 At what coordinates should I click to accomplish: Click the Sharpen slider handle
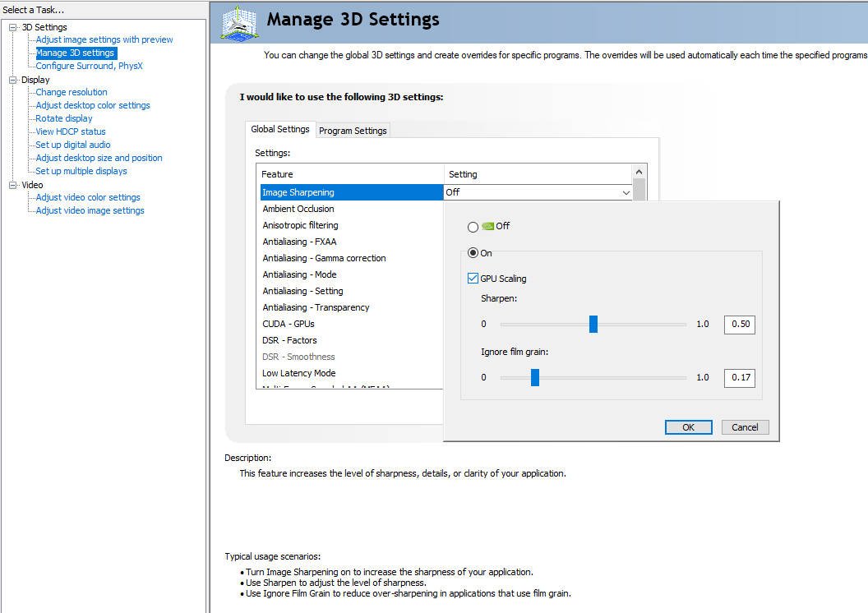[593, 324]
